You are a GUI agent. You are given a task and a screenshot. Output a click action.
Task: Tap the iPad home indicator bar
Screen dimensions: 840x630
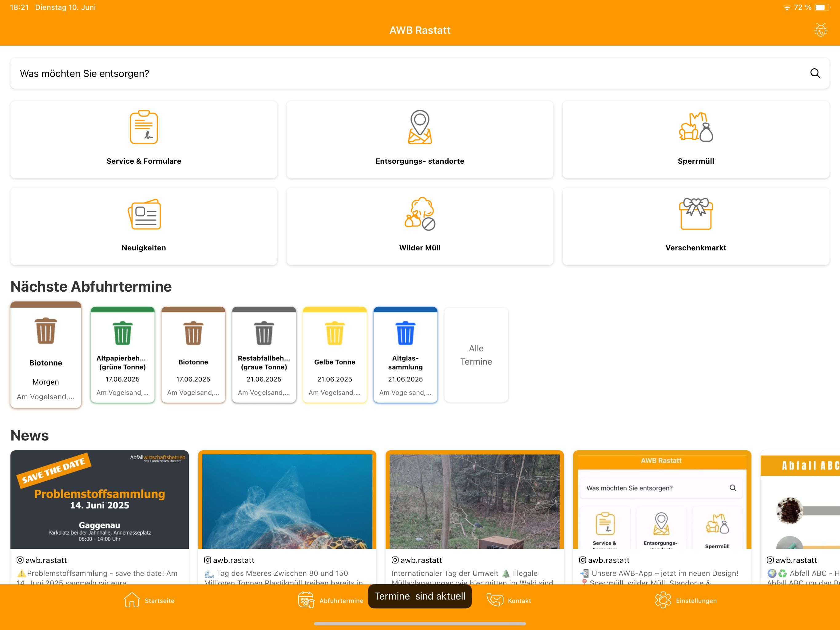(420, 624)
